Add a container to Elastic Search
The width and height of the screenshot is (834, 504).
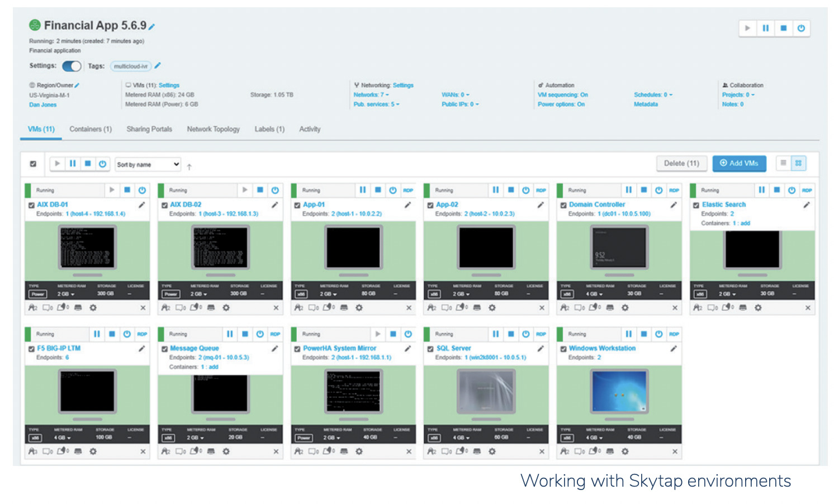745,223
